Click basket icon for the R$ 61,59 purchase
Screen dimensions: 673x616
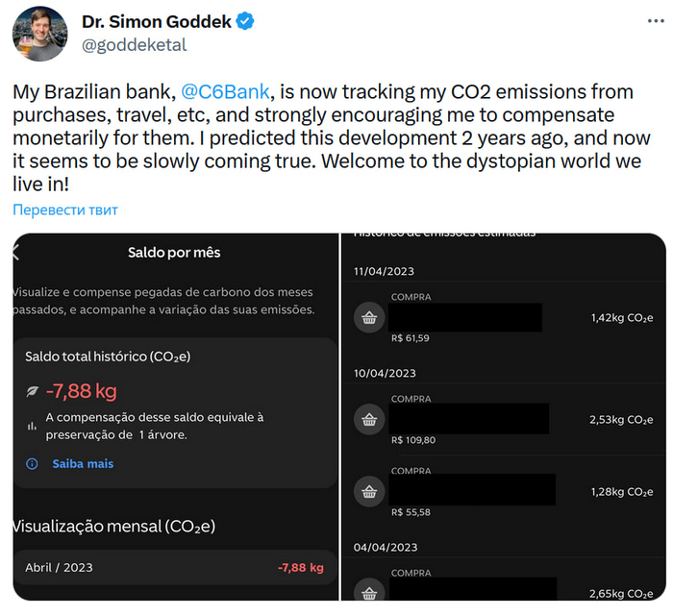(x=369, y=318)
